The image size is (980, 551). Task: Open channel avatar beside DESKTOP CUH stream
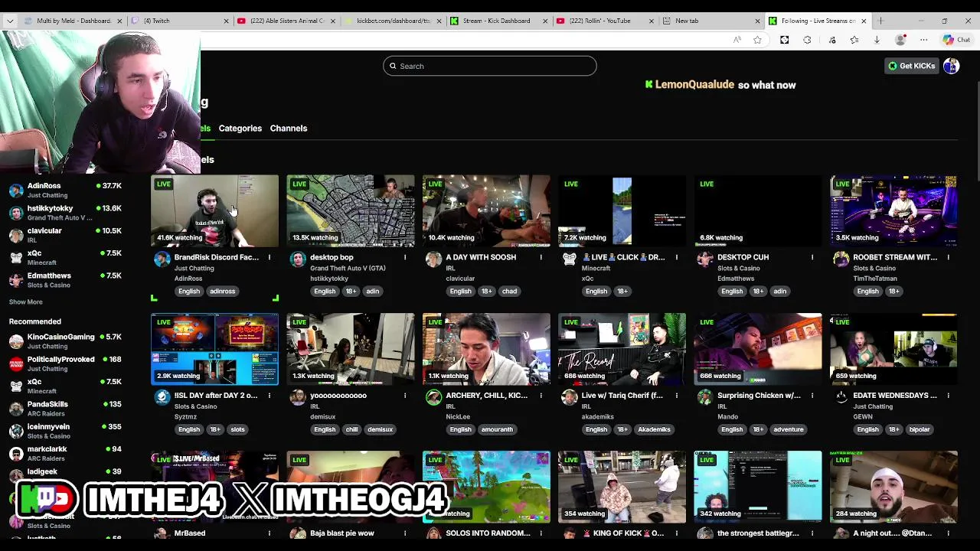[705, 259]
